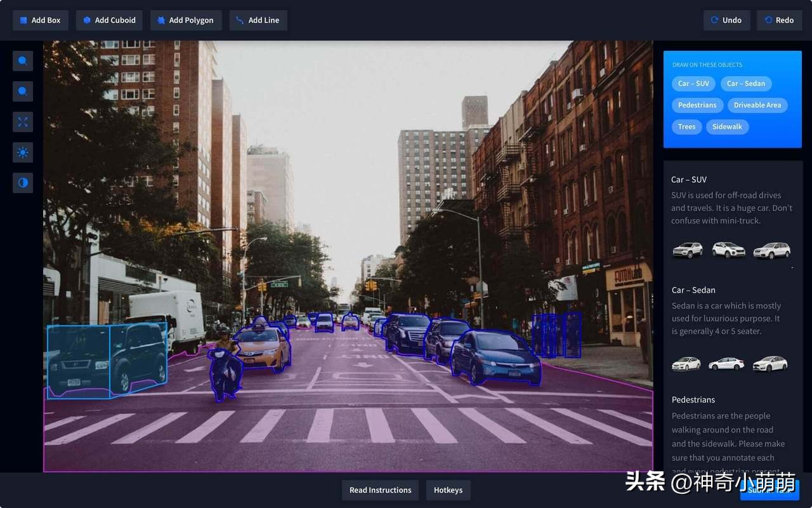Submit the task with the blue button
Viewport: 812px width, 508px height.
769,490
